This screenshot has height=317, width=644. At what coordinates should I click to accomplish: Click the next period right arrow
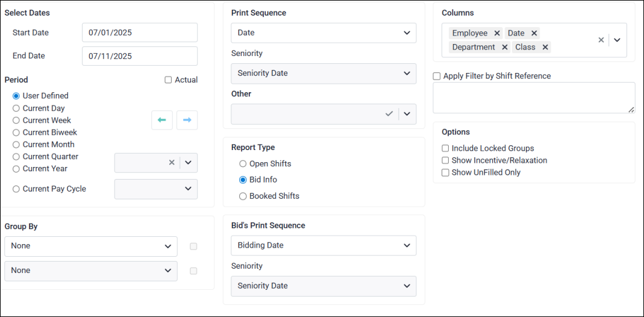click(x=187, y=120)
